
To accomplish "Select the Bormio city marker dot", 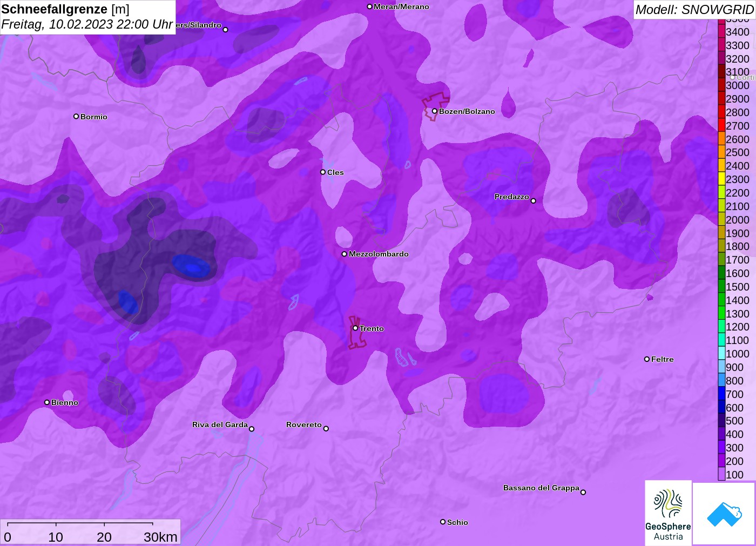I will pos(76,117).
